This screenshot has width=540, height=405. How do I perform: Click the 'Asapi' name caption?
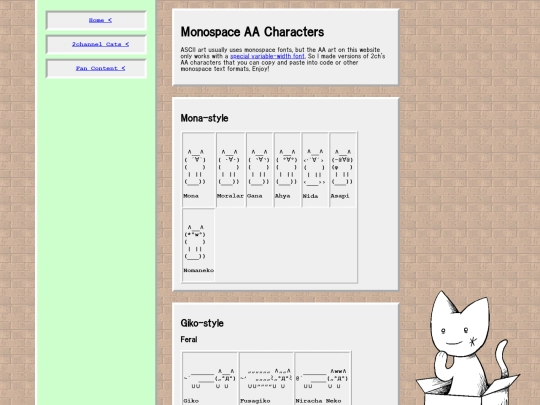coord(340,196)
